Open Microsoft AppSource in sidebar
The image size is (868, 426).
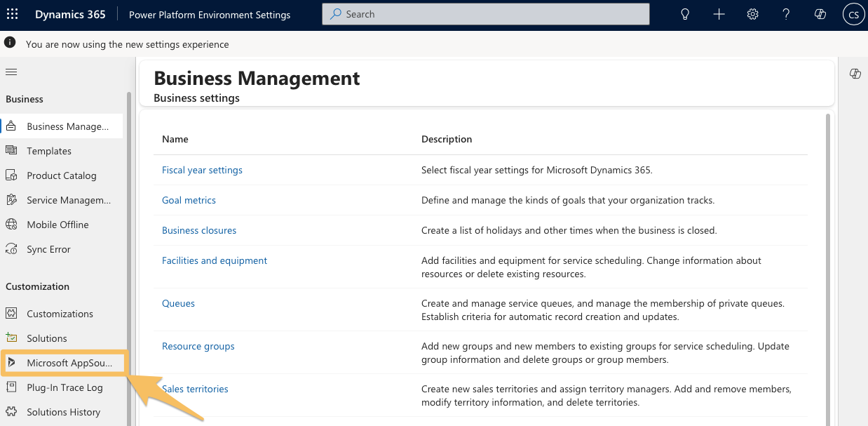point(69,363)
